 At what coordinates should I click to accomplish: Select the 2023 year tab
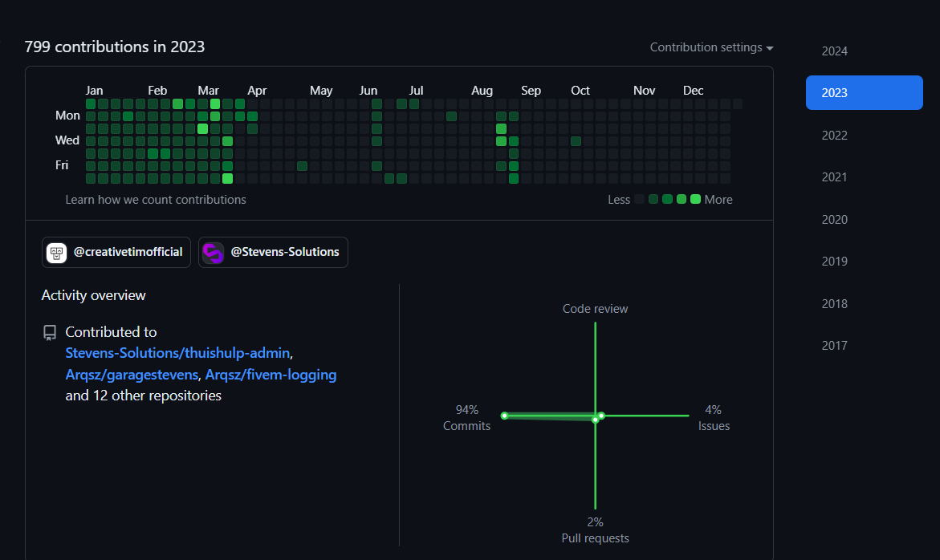(864, 93)
